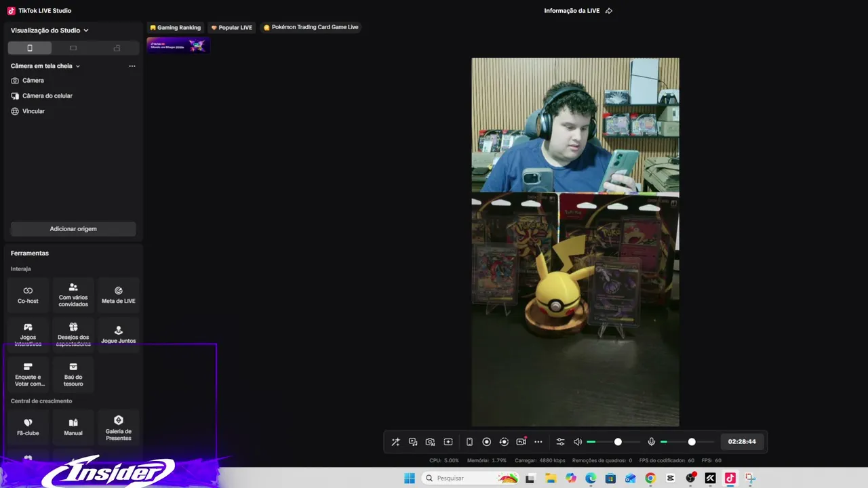This screenshot has width=868, height=488.
Task: Open OBS Studio from the taskbar
Action: click(x=690, y=479)
